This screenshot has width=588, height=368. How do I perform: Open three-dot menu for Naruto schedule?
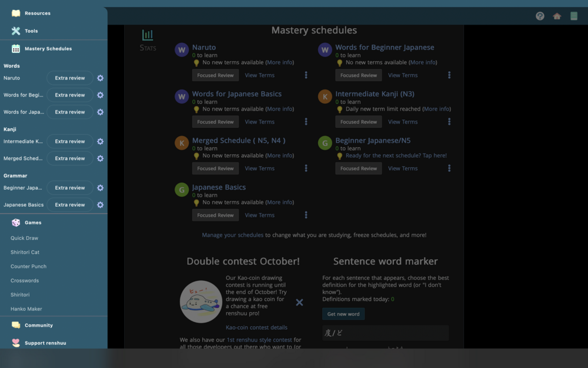[x=306, y=75]
